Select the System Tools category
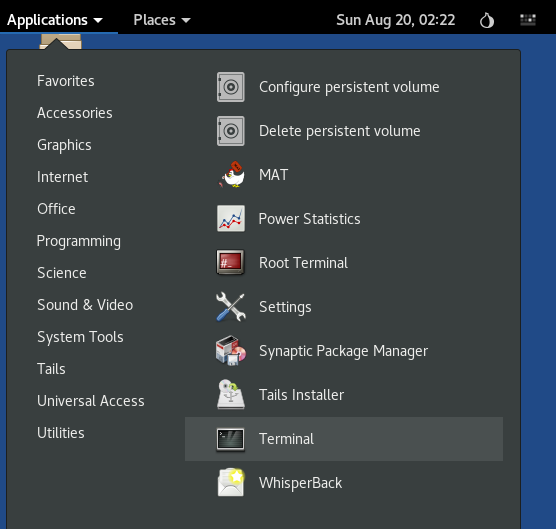The width and height of the screenshot is (556, 529). click(x=80, y=337)
